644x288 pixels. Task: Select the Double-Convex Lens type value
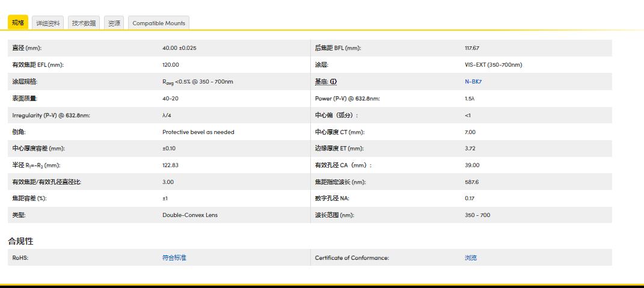pos(190,215)
